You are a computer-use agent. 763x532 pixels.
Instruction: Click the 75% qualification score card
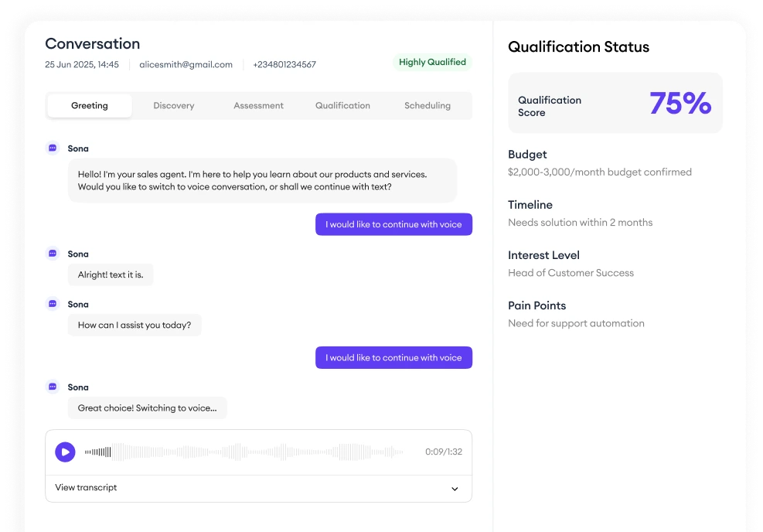(x=615, y=103)
